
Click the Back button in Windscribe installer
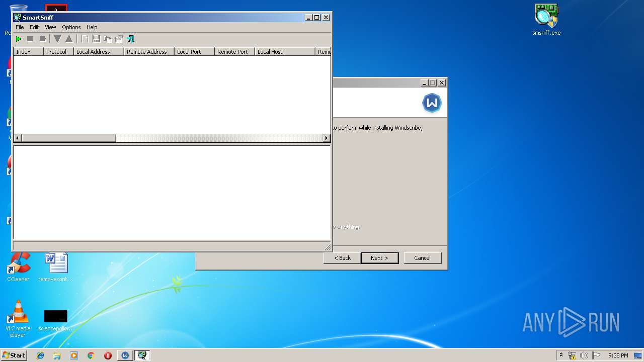coord(342,258)
